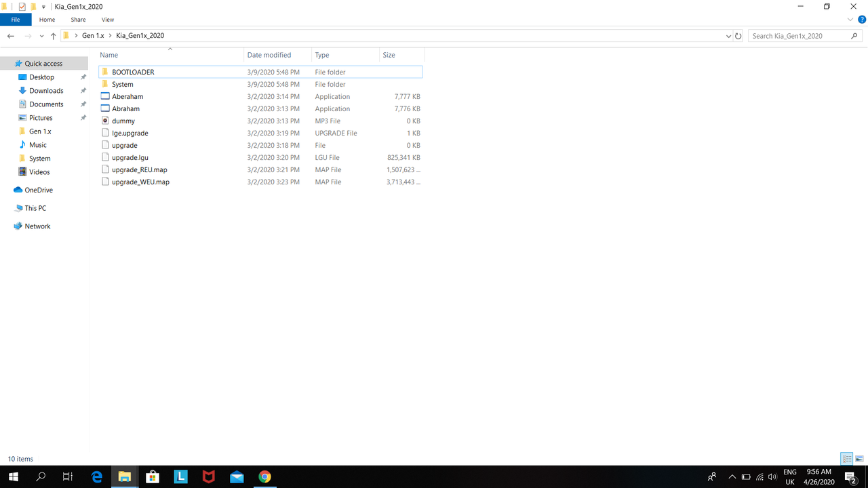Viewport: 868px width, 488px height.
Task: Switch to details view layout icon
Action: [x=847, y=459]
